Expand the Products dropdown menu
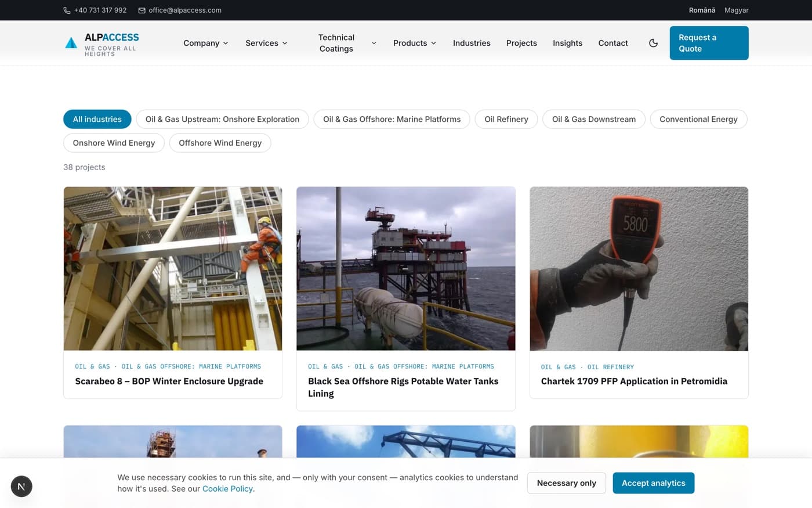This screenshot has height=508, width=812. coord(415,43)
